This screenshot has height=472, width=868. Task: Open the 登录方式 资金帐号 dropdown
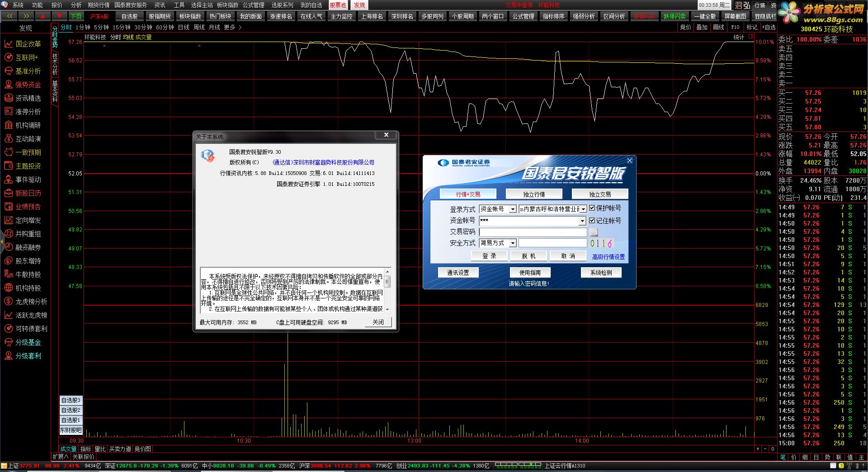(x=513, y=209)
